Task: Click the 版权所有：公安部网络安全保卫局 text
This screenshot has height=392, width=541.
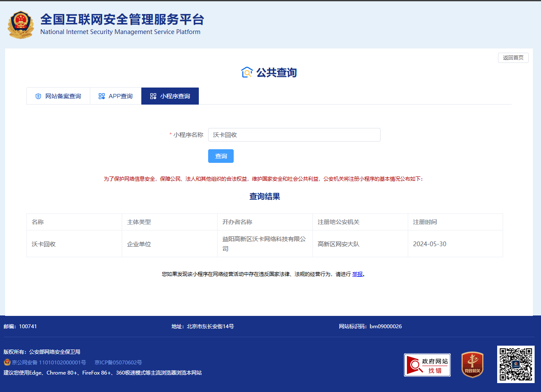Action: pyautogui.click(x=42, y=352)
